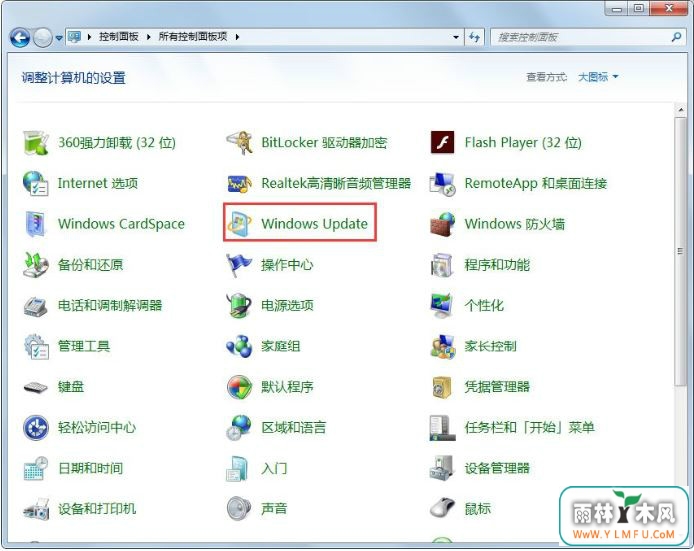Screen dimensions: 694x551
Task: Click the Windows Update link text
Action: [314, 224]
